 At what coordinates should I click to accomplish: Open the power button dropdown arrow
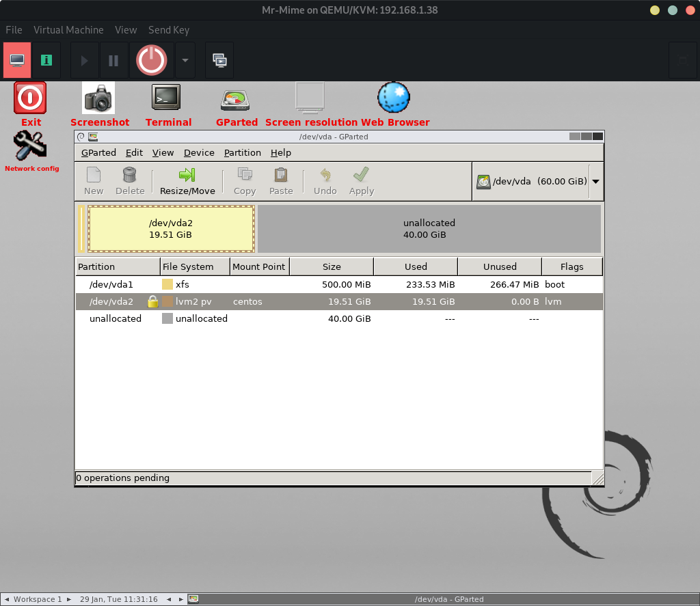[x=185, y=60]
